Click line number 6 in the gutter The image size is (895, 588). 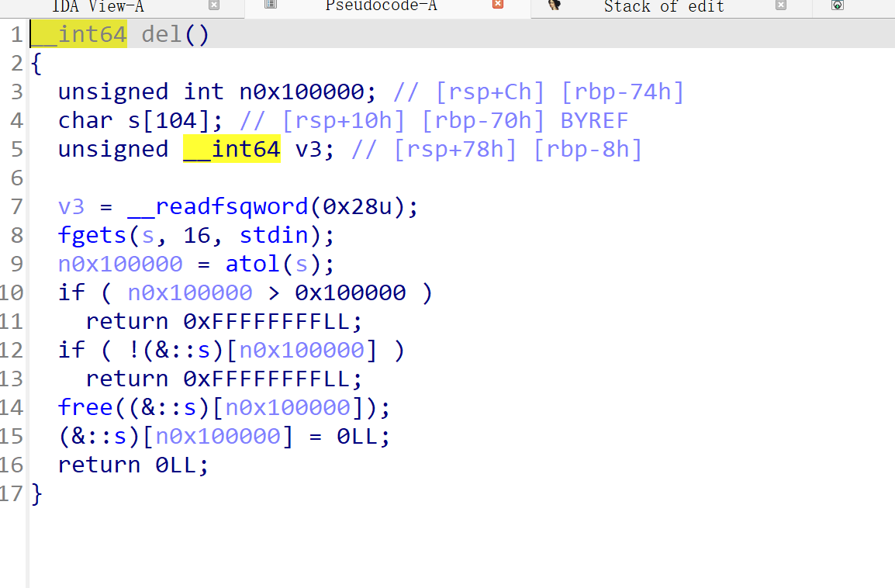[17, 178]
